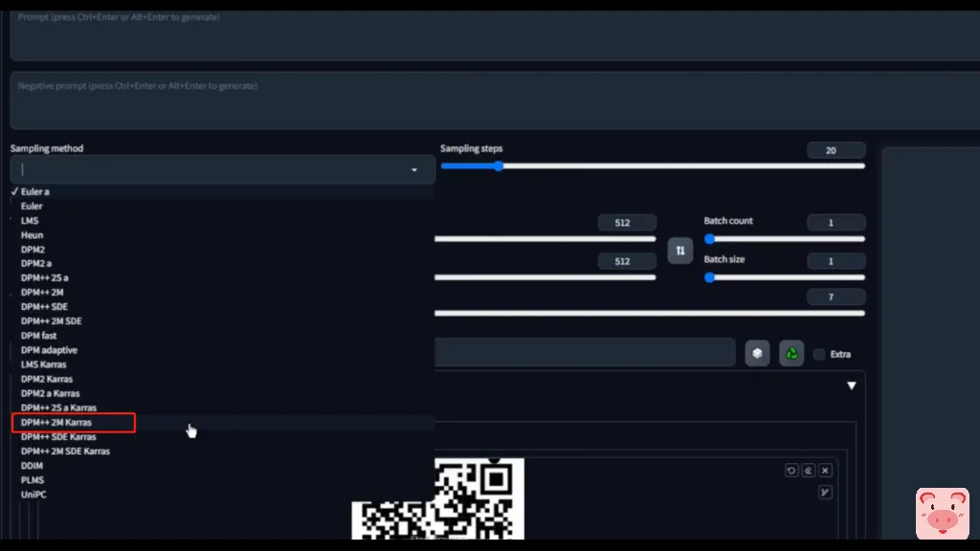The image size is (980, 551).
Task: Pick DPM adaptive sampler
Action: [222, 350]
